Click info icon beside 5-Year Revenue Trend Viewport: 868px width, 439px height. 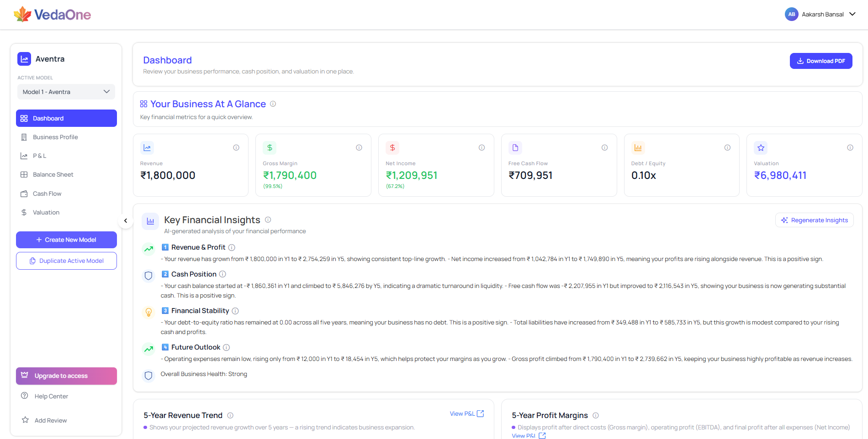pos(230,415)
